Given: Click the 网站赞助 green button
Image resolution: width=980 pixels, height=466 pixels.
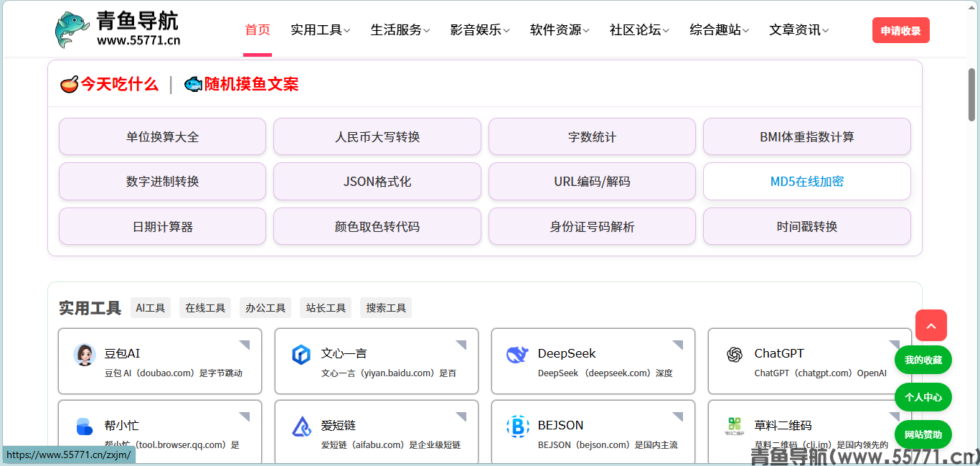Looking at the screenshot, I should point(923,434).
